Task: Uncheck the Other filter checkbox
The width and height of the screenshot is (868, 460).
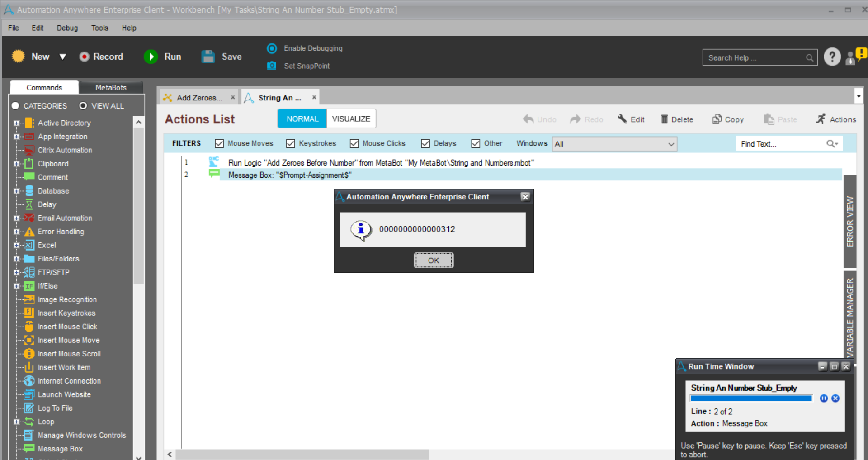Action: pyautogui.click(x=476, y=143)
